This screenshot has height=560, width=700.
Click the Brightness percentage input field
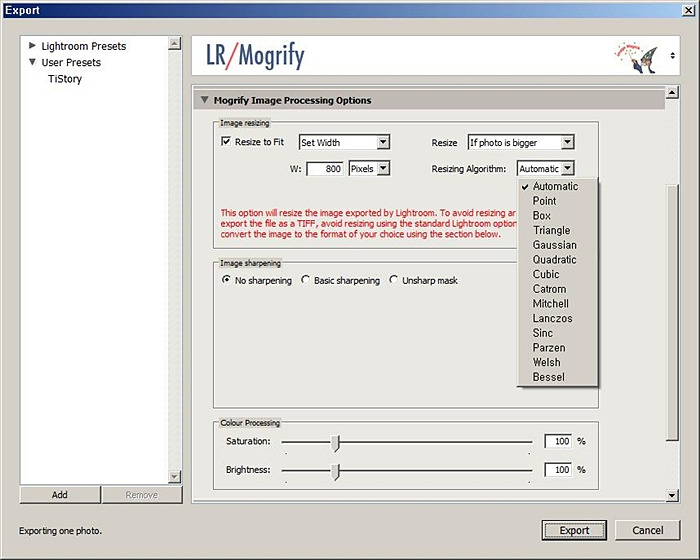(x=558, y=470)
